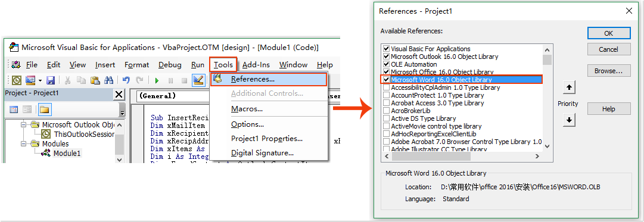
Task: Click the Toggle Folders icon
Action: pos(44,110)
